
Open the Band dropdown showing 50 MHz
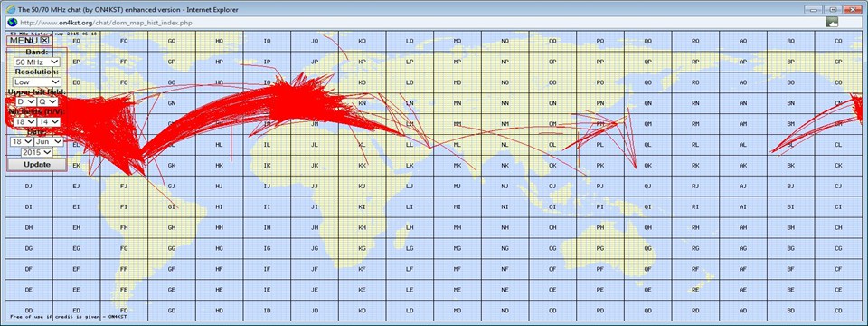tap(36, 62)
